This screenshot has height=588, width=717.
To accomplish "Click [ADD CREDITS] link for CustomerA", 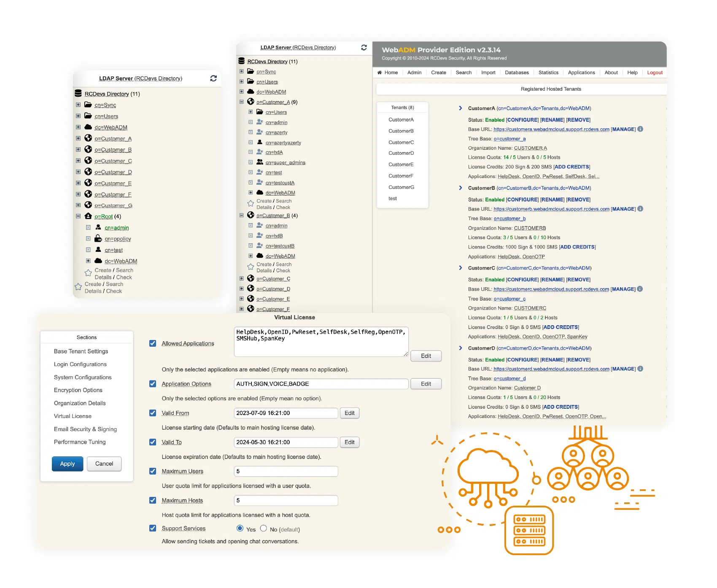I will tap(571, 167).
